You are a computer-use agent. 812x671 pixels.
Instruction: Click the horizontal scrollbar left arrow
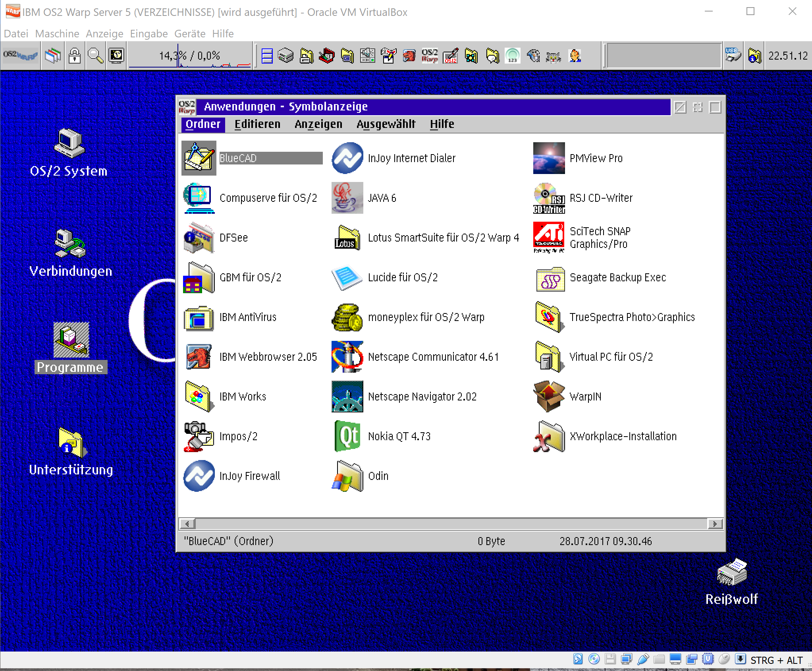187,524
